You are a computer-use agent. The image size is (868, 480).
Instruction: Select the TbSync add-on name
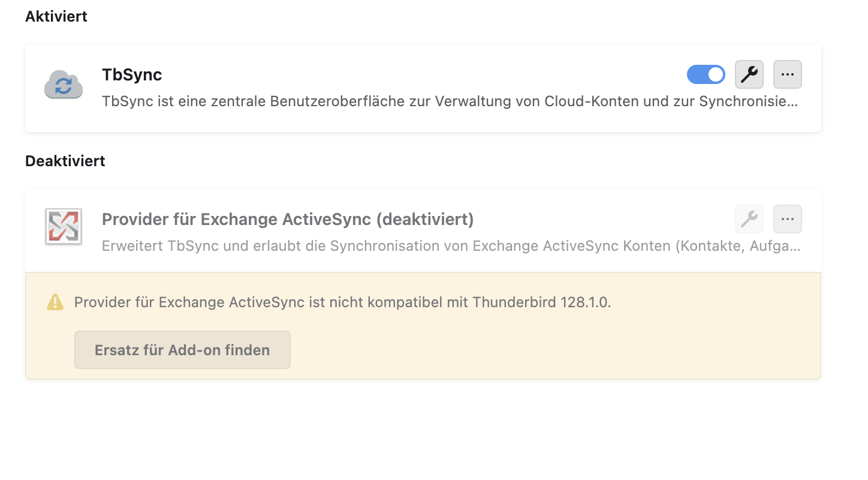tap(132, 75)
